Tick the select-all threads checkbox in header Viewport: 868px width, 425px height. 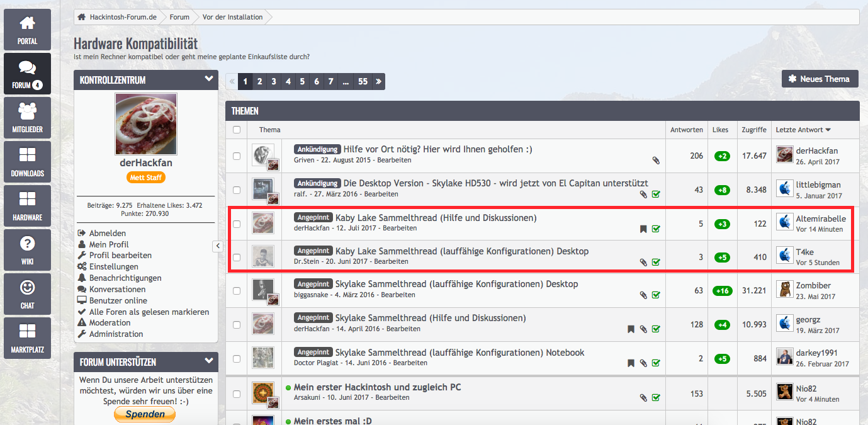pos(237,130)
